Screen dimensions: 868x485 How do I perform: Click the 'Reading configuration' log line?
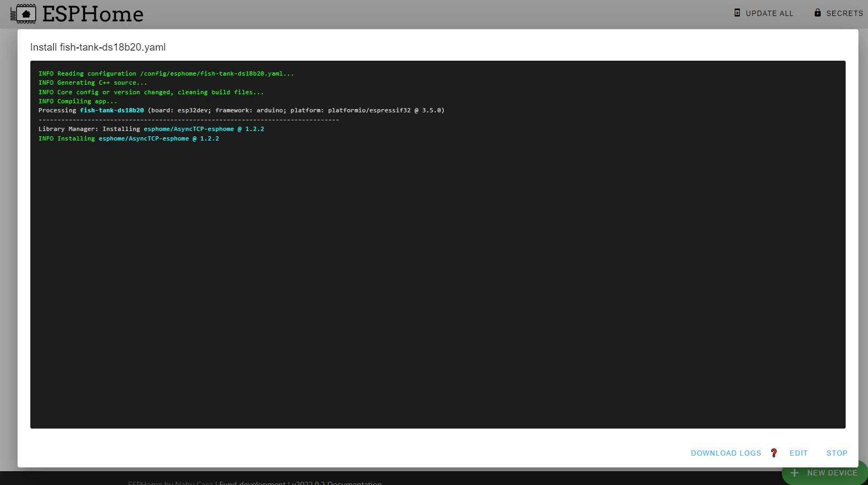coord(166,73)
